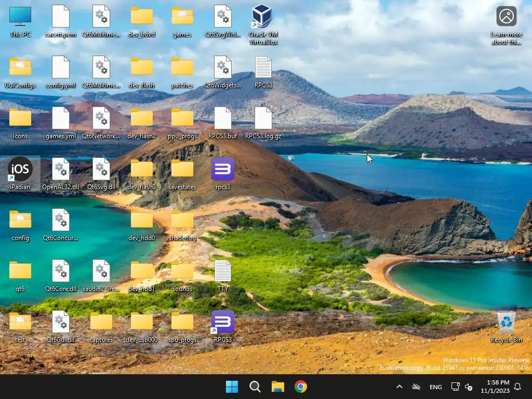This screenshot has width=532, height=399.
Task: Open the Windows Start menu
Action: click(232, 387)
